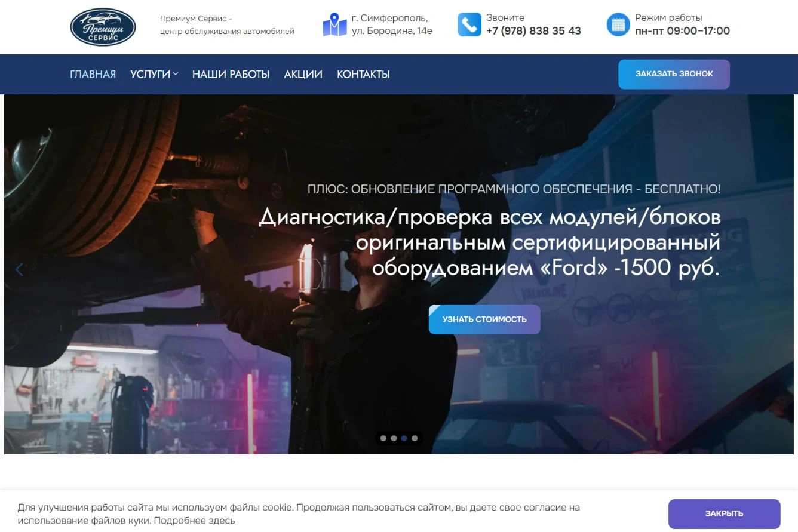Click the slide headline about Ford diagnostics
Viewport: 798px width, 532px height.
489,242
